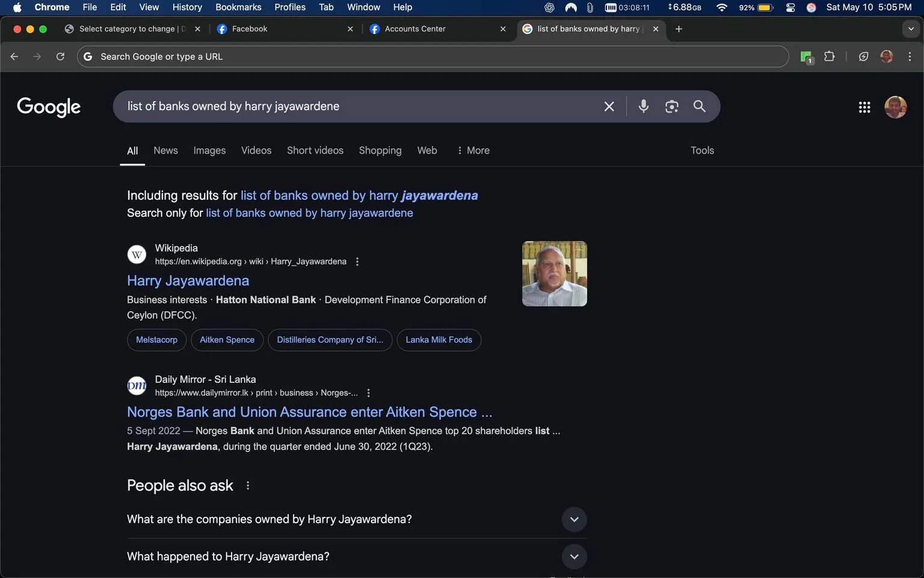Click browser back arrow
Viewport: 924px width, 578px height.
(14, 57)
